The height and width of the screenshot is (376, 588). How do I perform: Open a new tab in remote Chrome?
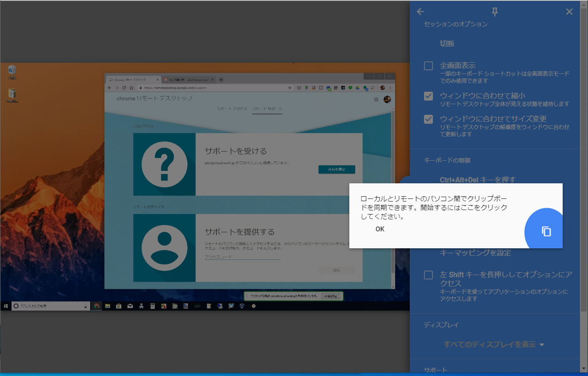tap(221, 80)
